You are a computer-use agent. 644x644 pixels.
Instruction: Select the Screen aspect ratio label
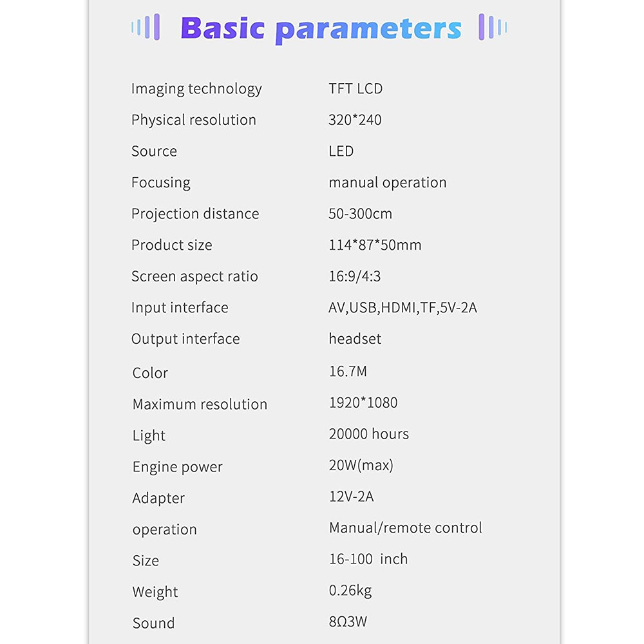[x=194, y=277]
